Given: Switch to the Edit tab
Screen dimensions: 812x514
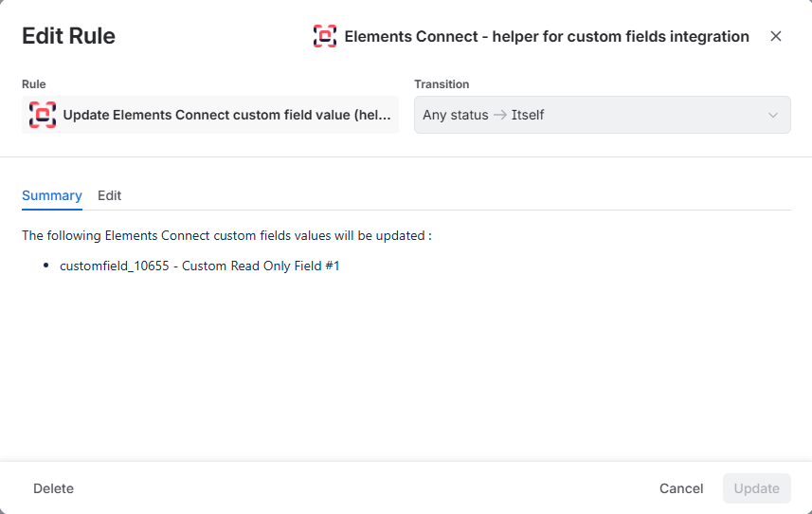Looking at the screenshot, I should [x=109, y=195].
